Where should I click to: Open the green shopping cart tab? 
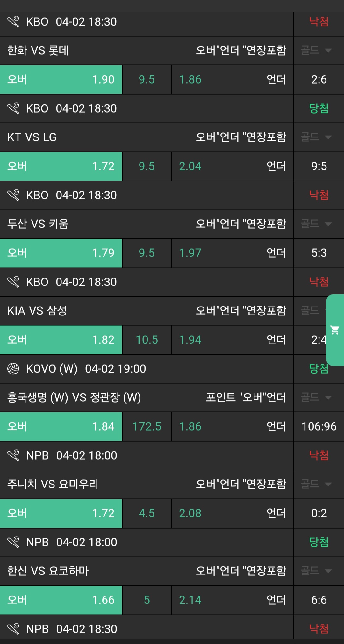click(335, 330)
